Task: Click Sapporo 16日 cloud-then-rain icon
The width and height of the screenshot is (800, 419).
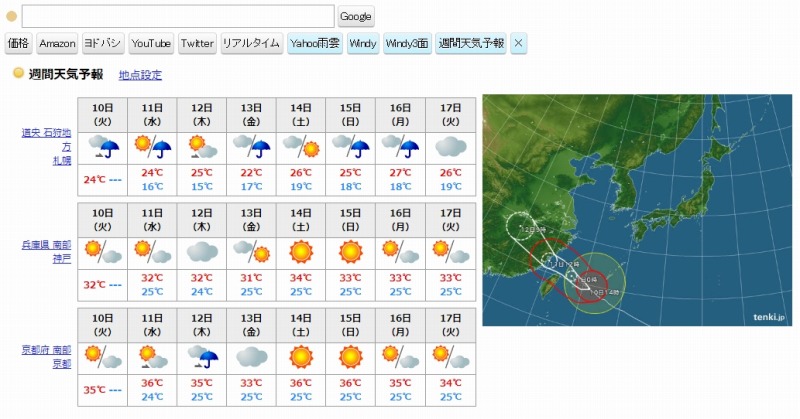Action: click(401, 147)
